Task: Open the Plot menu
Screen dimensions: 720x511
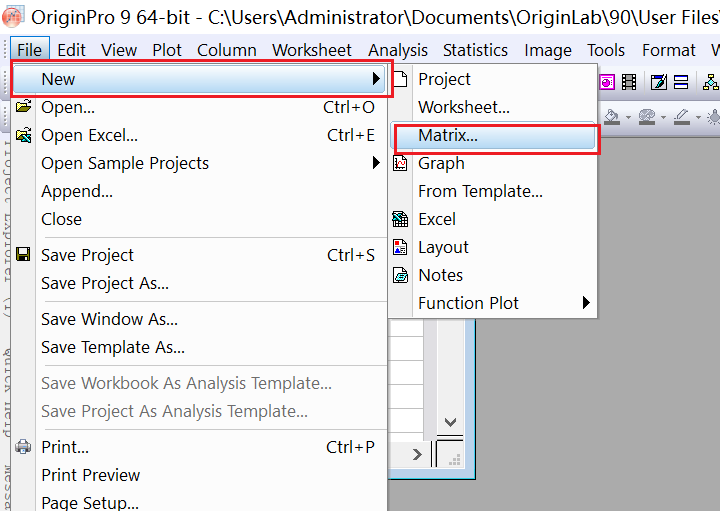Action: [x=167, y=50]
